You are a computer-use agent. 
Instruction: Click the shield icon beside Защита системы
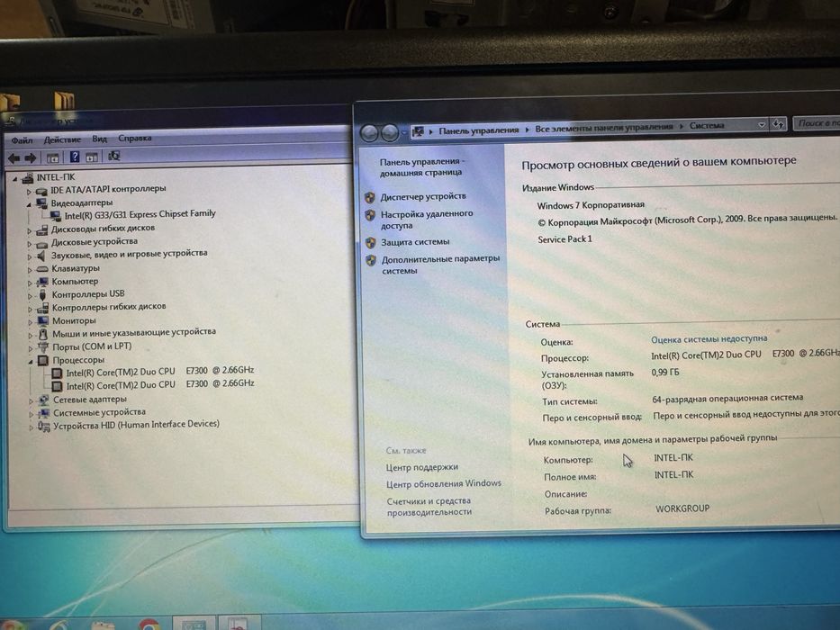pyautogui.click(x=371, y=242)
